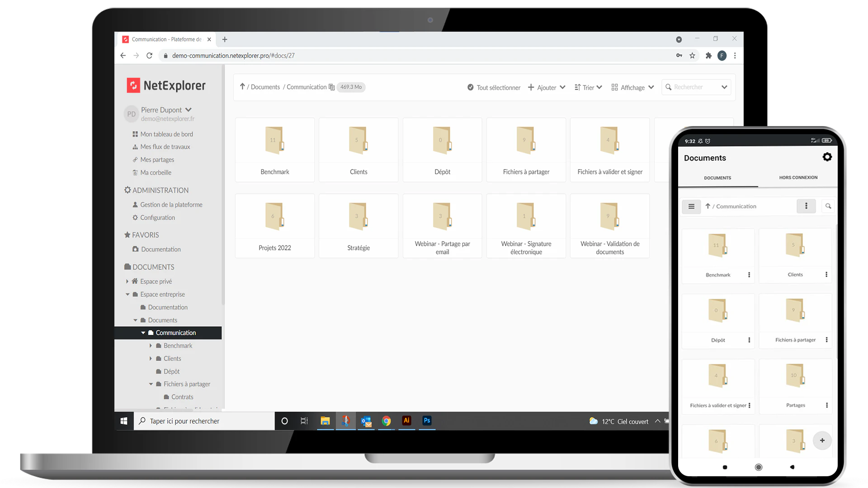The height and width of the screenshot is (488, 868).
Task: Click Documents breadcrumb link
Action: tap(265, 87)
